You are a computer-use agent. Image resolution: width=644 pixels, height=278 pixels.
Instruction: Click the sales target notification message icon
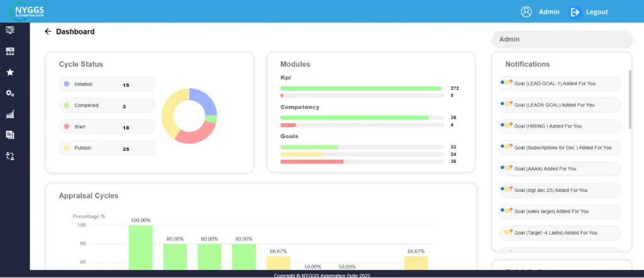click(508, 211)
